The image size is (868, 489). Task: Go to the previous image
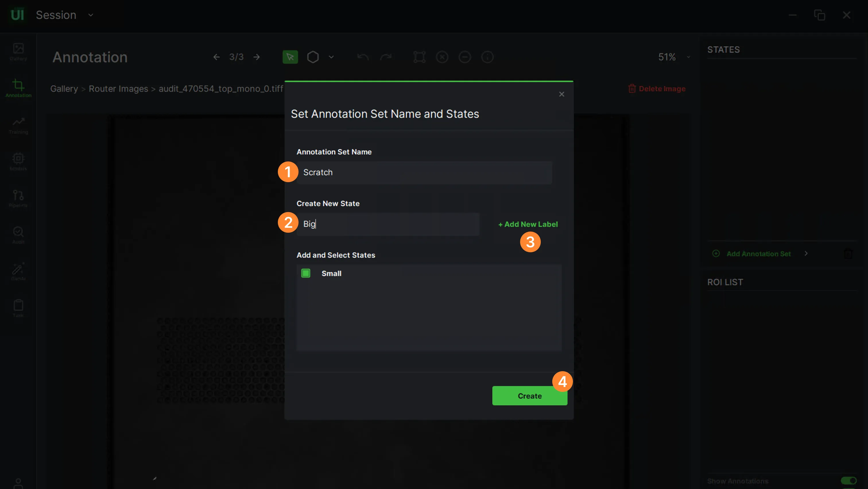click(x=216, y=57)
